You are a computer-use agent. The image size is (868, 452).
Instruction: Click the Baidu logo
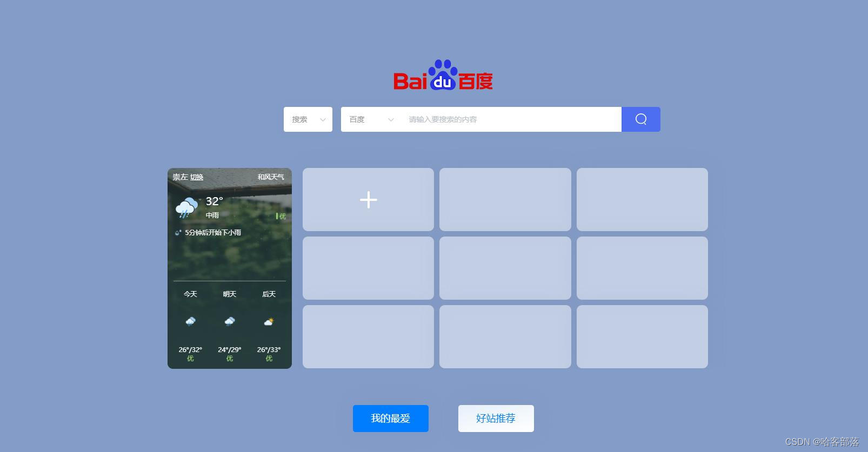tap(443, 75)
